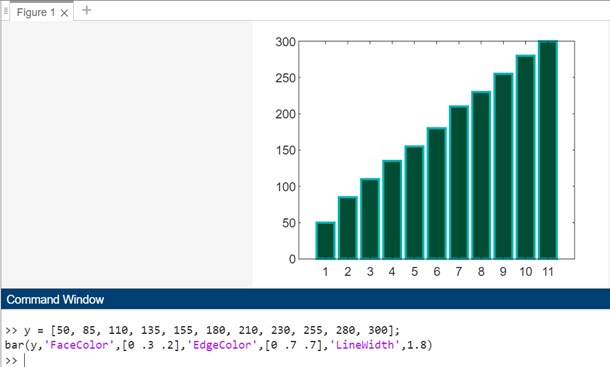Click the x-axis tick label 5
The height and width of the screenshot is (367, 610).
pyautogui.click(x=414, y=272)
